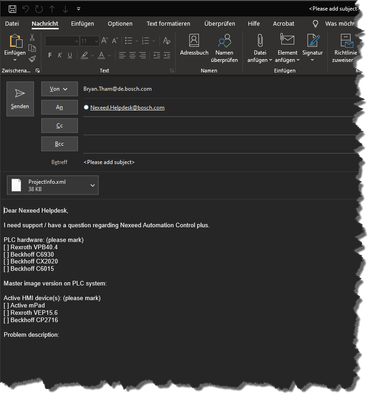Toggle bold formatting (F)

[50, 55]
